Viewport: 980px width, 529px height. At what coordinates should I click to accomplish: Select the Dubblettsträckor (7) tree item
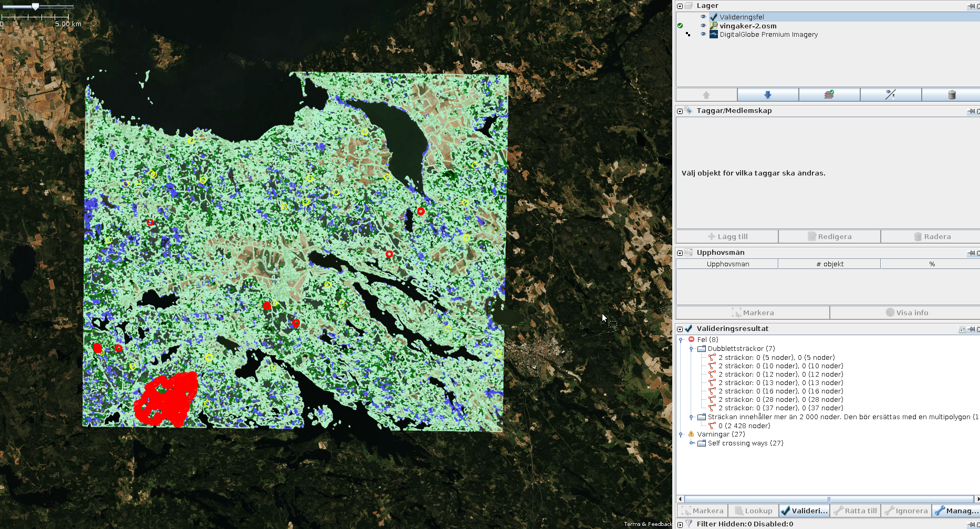(741, 349)
